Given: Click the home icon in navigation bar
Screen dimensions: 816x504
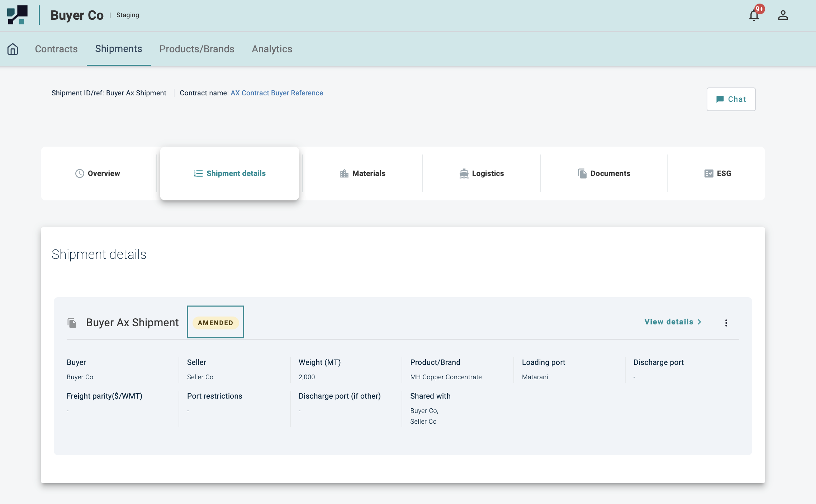Looking at the screenshot, I should coord(13,49).
